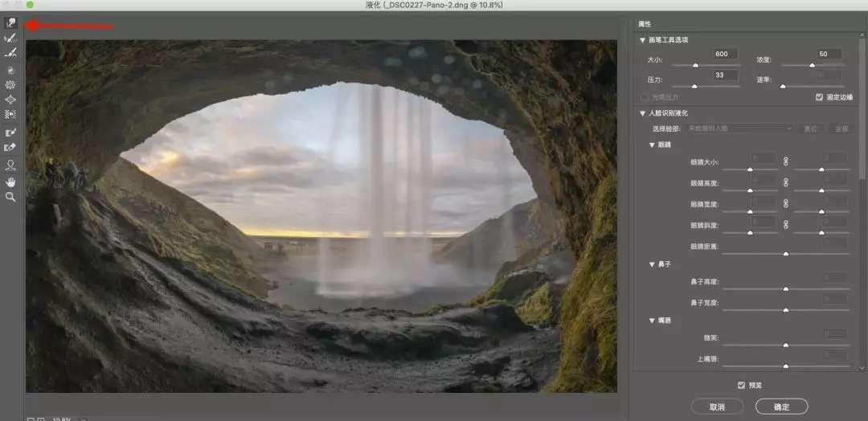Select the Smooth tool
The width and height of the screenshot is (868, 421).
[x=11, y=52]
